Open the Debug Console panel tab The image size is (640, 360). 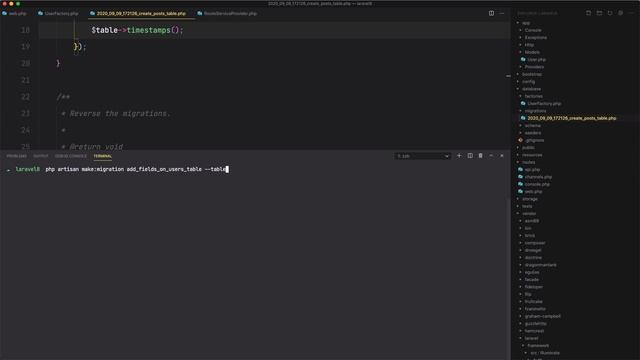point(71,156)
